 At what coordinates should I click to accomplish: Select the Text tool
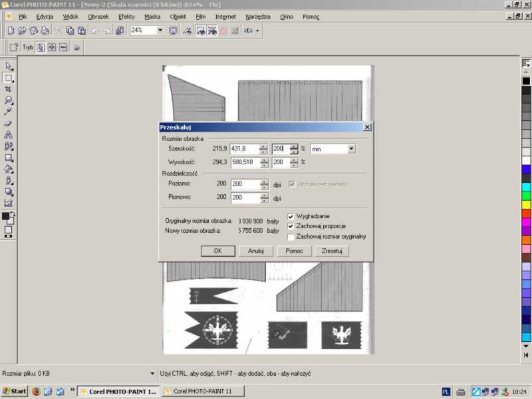point(9,135)
